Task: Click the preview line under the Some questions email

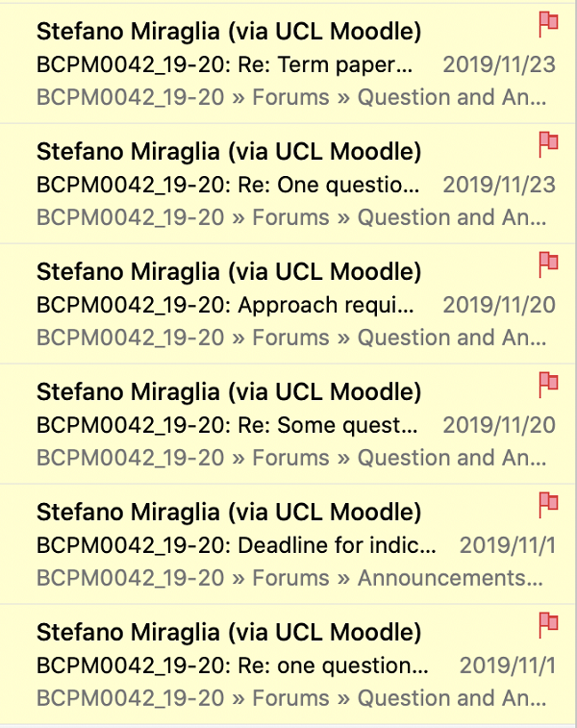Action: (291, 459)
